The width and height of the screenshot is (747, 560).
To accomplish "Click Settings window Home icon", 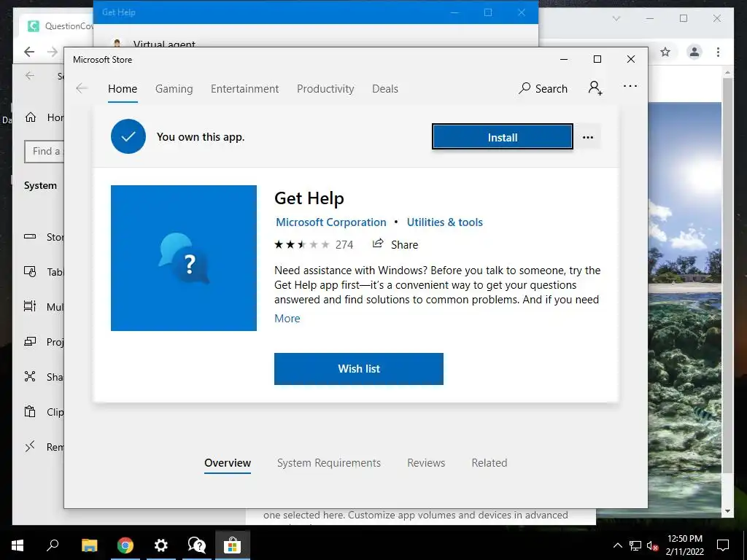I will [x=31, y=117].
